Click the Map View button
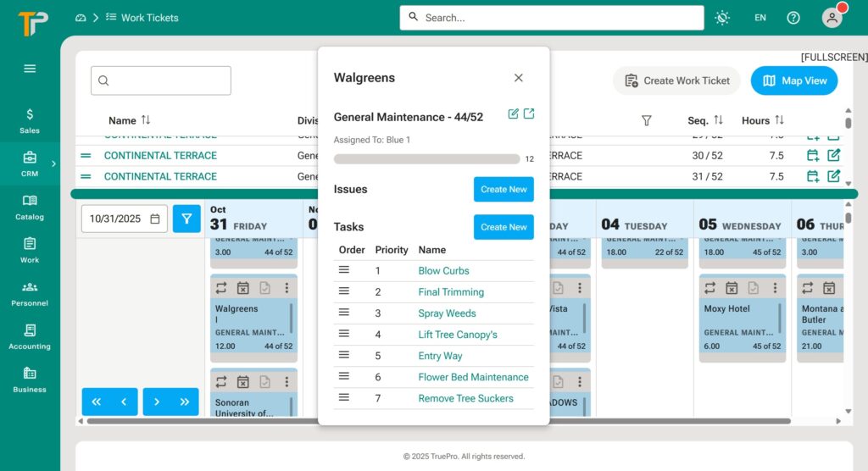This screenshot has height=471, width=868. tap(793, 80)
